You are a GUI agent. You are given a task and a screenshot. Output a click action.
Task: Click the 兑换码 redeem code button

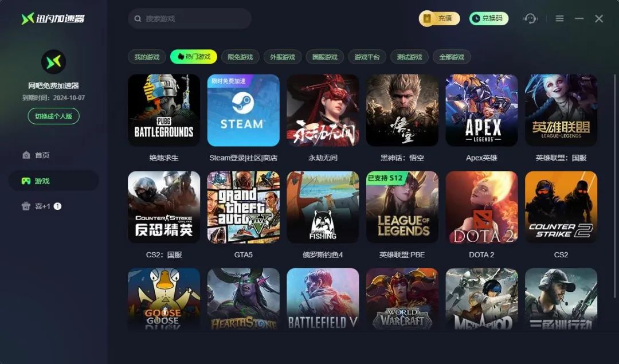[489, 18]
